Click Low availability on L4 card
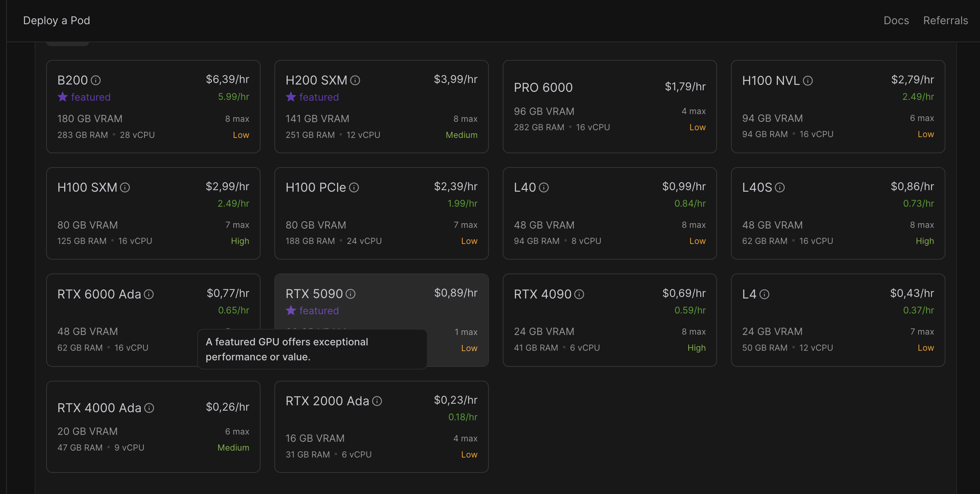This screenshot has width=980, height=494. point(925,348)
